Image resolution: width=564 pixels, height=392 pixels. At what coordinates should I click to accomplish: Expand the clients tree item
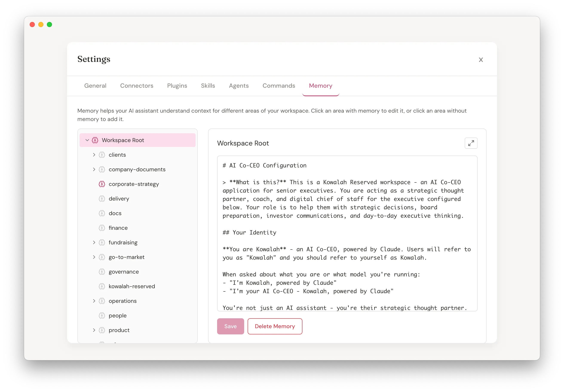[94, 155]
